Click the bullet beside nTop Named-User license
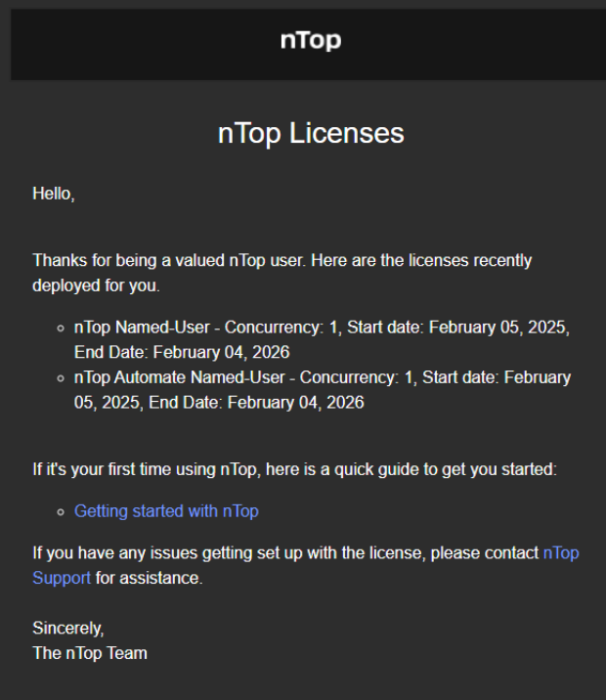 tap(62, 328)
